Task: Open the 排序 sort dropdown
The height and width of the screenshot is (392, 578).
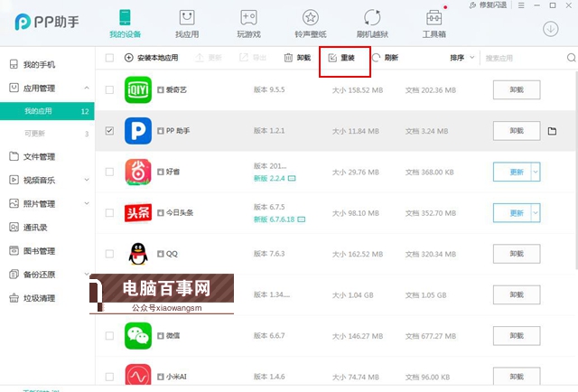Action: click(461, 58)
